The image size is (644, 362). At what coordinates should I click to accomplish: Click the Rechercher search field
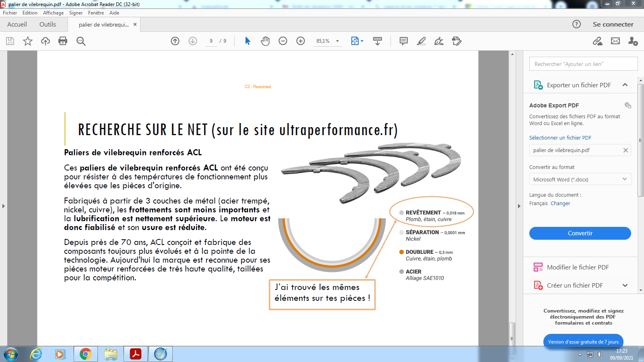tap(583, 64)
